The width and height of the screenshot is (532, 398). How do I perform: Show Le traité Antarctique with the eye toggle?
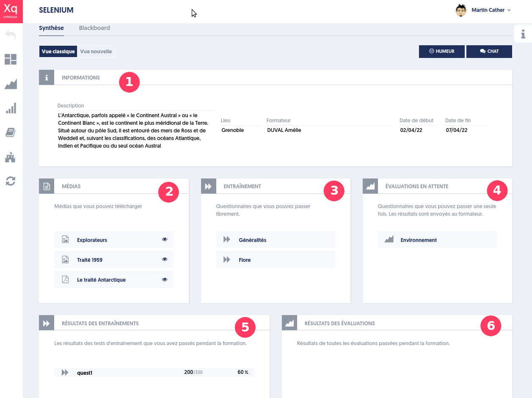pyautogui.click(x=164, y=280)
